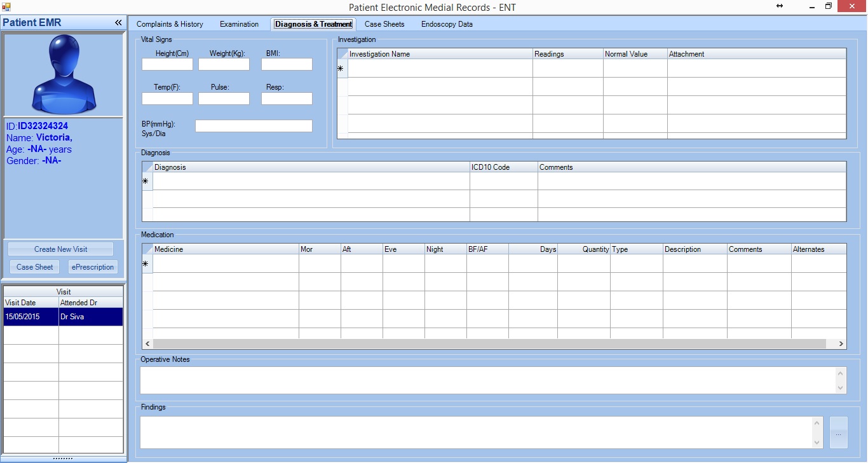868x463 pixels.
Task: Open the Complaints & History tab
Action: click(170, 24)
